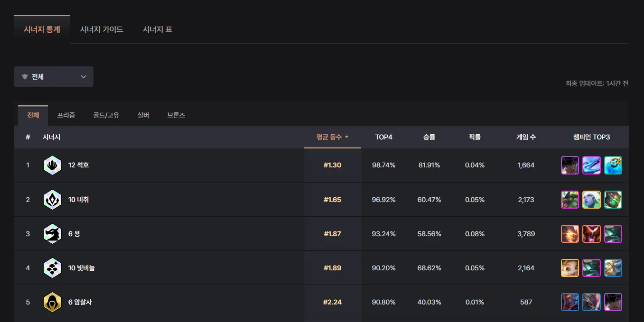
Task: Open the 시너지 표 tab
Action: click(158, 29)
